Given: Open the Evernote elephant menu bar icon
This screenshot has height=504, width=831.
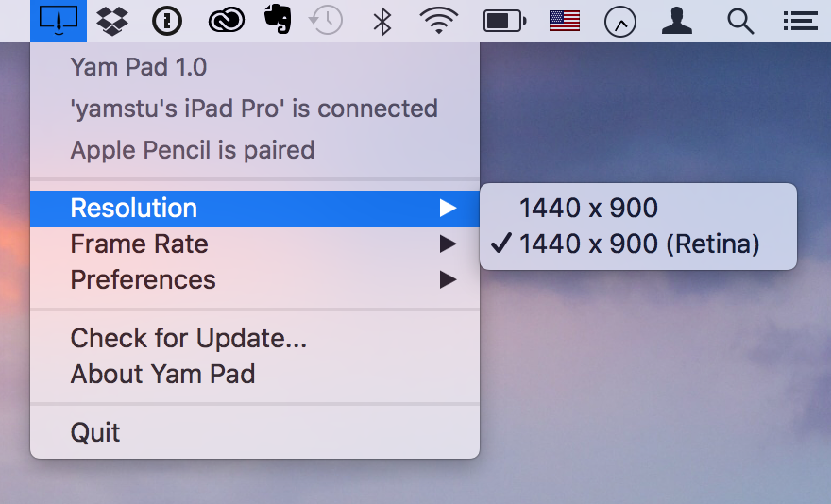Looking at the screenshot, I should [278, 20].
